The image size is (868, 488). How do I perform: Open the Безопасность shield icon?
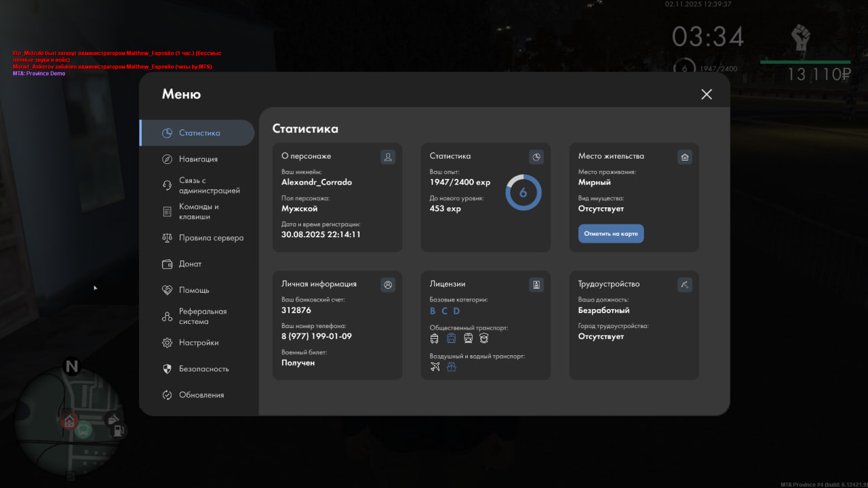click(x=167, y=369)
